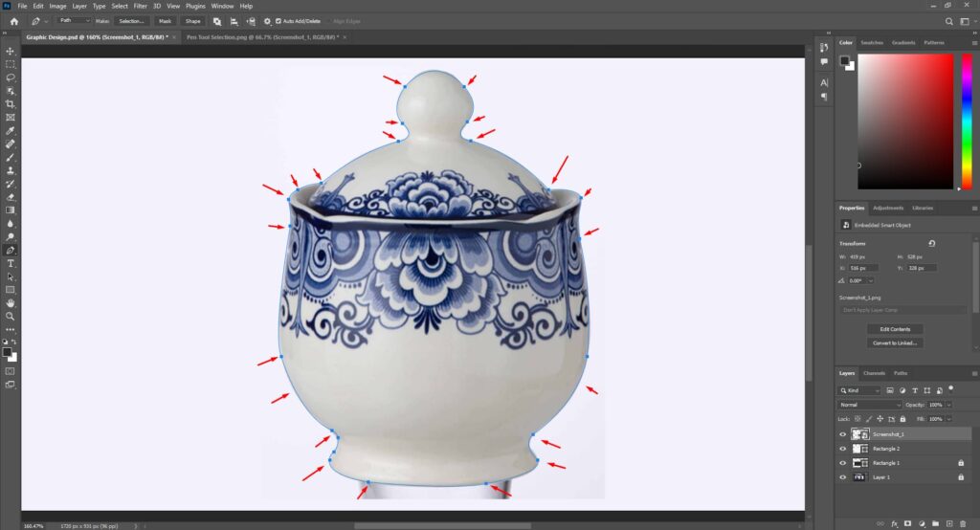Select the Horizontal Type tool

pyautogui.click(x=10, y=263)
